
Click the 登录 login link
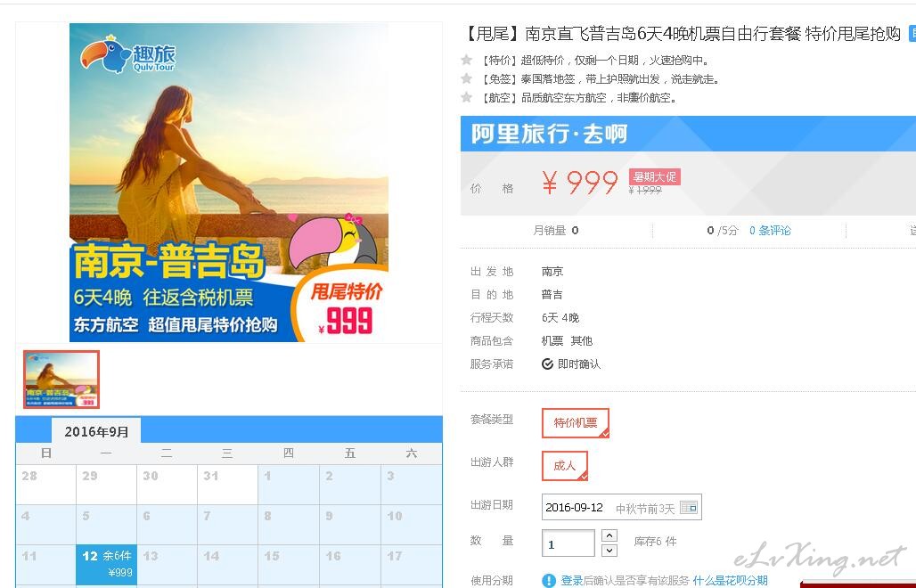[572, 580]
